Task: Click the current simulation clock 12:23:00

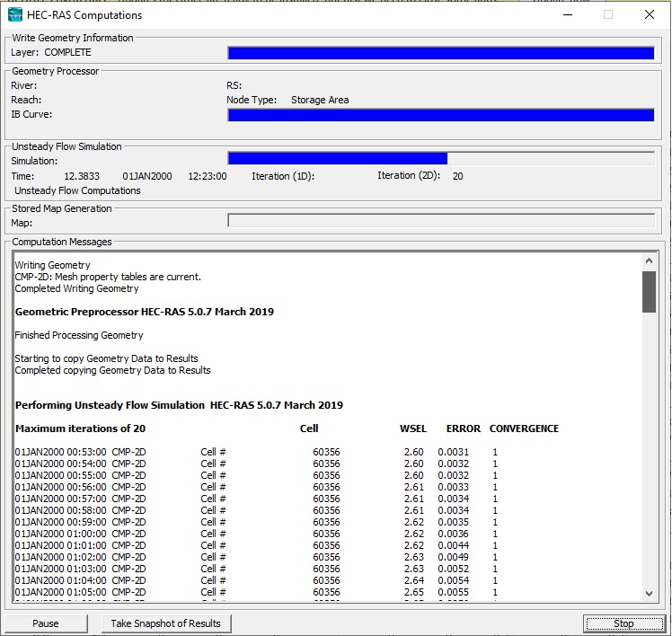Action: pos(208,176)
